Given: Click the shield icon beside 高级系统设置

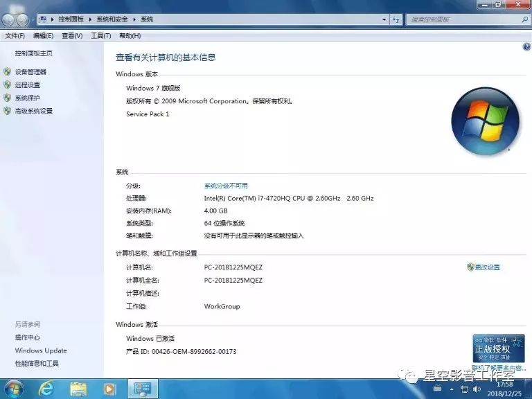Looking at the screenshot, I should (8, 111).
